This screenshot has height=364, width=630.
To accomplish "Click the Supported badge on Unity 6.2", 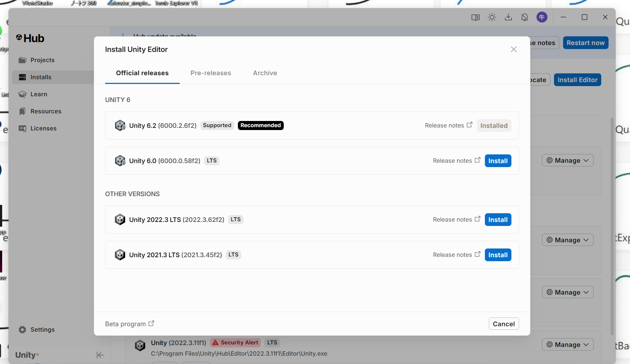I will (x=217, y=125).
